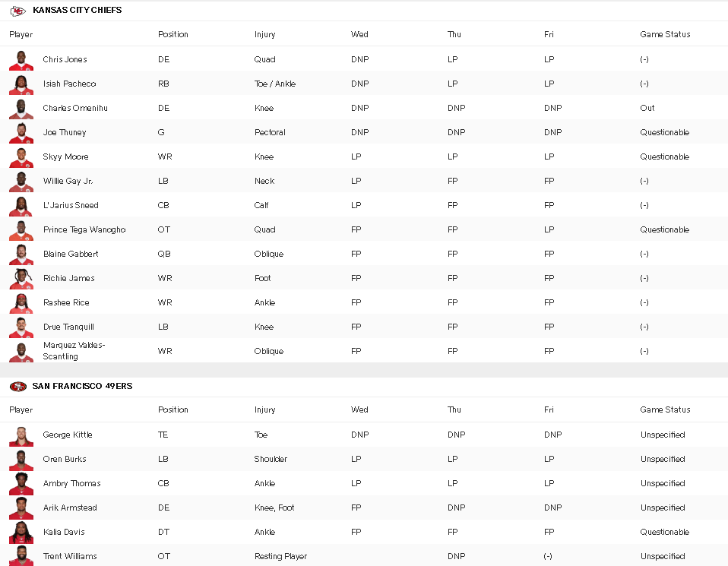Click the KANSAS CITY CHIEFS team heading

pos(77,10)
